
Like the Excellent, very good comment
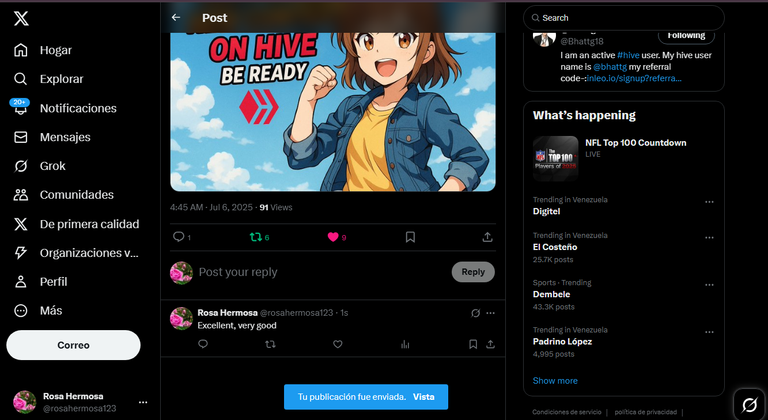(337, 344)
